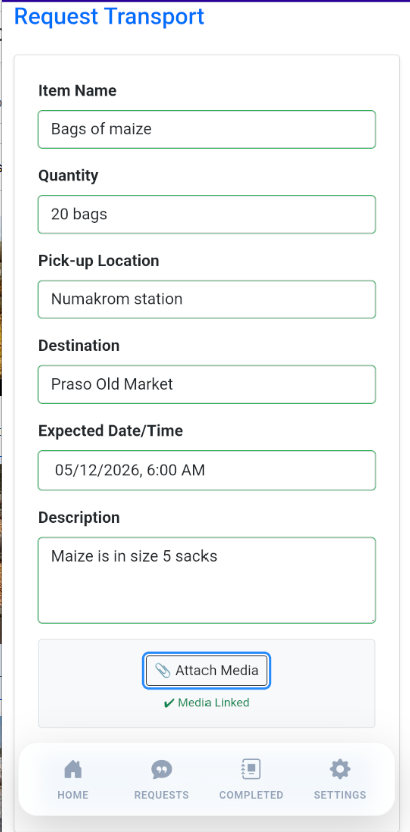Switch to the REQUESTS tab label
This screenshot has width=410, height=832.
(x=161, y=795)
